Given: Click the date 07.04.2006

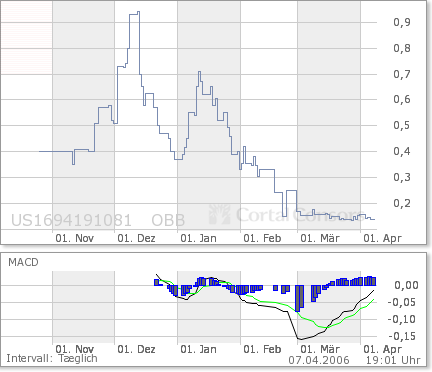Looking at the screenshot, I should (319, 360).
